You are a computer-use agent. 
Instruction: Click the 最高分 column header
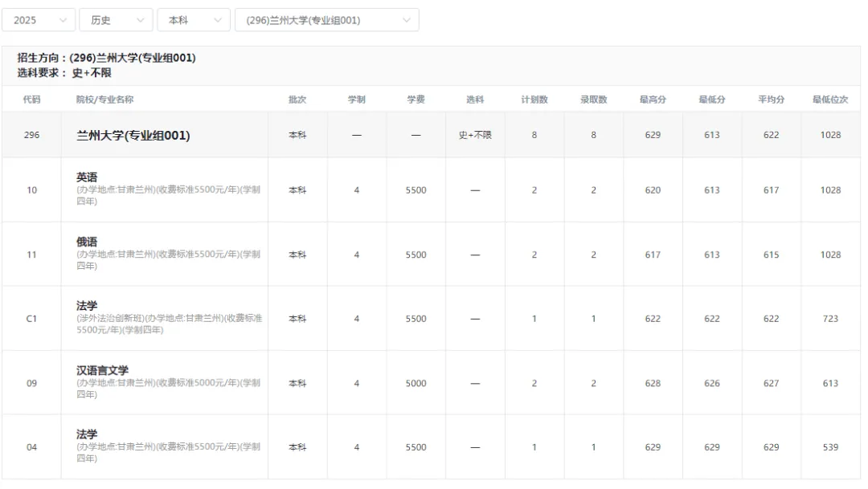(x=653, y=100)
